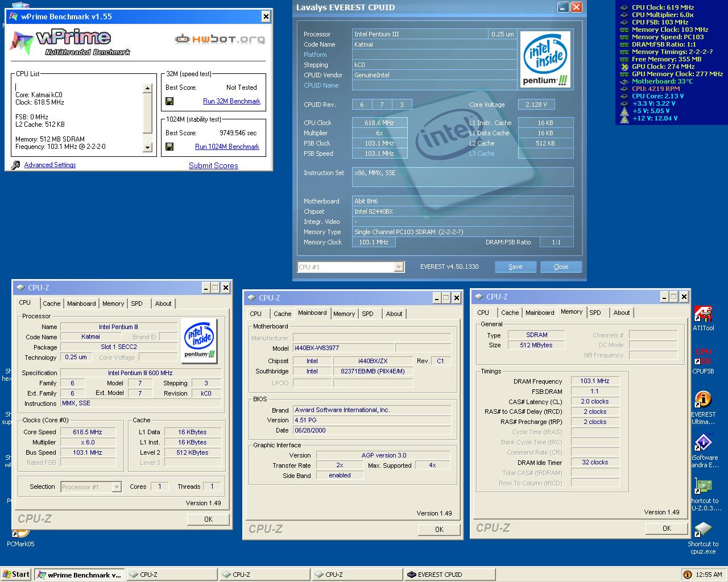This screenshot has height=582, width=728.
Task: Click the save icon next to 32M benchmark
Action: pos(169,101)
